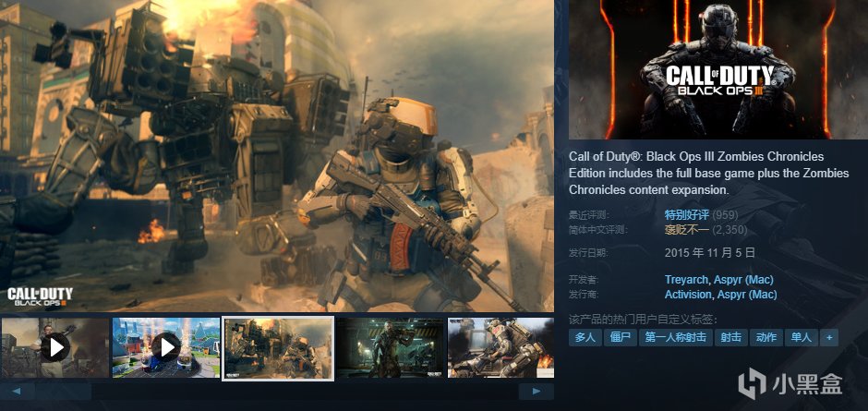
Task: Play the first video thumbnail with soldier
Action: (x=54, y=347)
